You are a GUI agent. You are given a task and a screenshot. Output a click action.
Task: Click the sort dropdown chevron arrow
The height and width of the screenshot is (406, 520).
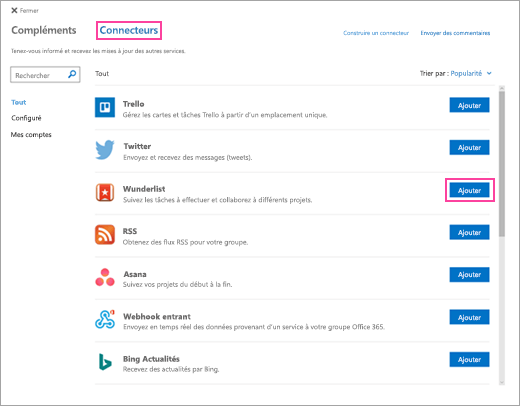pos(489,73)
